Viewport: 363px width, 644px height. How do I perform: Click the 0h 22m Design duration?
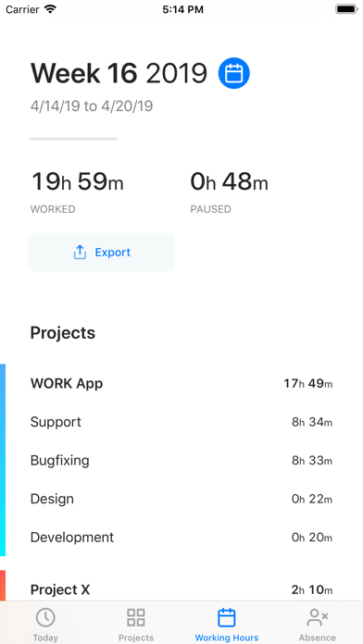tap(312, 499)
